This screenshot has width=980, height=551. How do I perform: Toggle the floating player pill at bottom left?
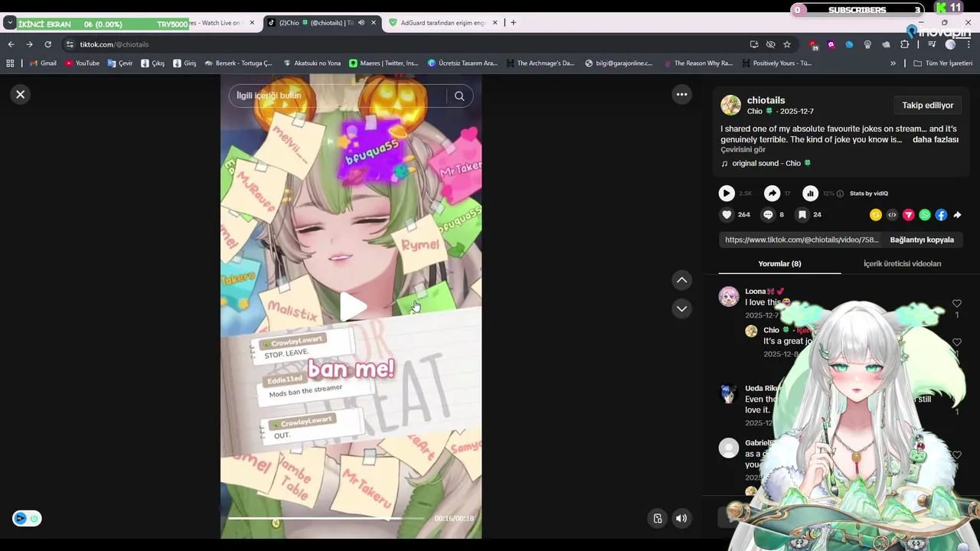point(27,518)
